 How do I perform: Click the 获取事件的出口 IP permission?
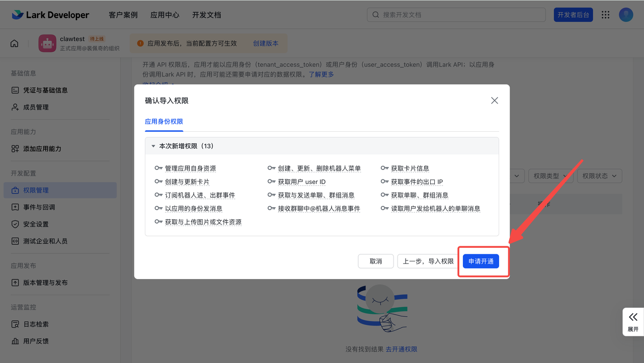tap(417, 181)
